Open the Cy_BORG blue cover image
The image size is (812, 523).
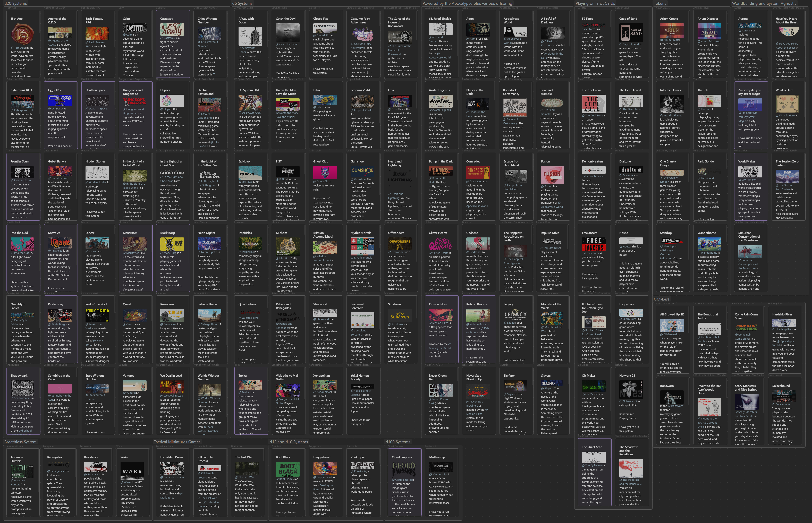pyautogui.click(x=60, y=100)
